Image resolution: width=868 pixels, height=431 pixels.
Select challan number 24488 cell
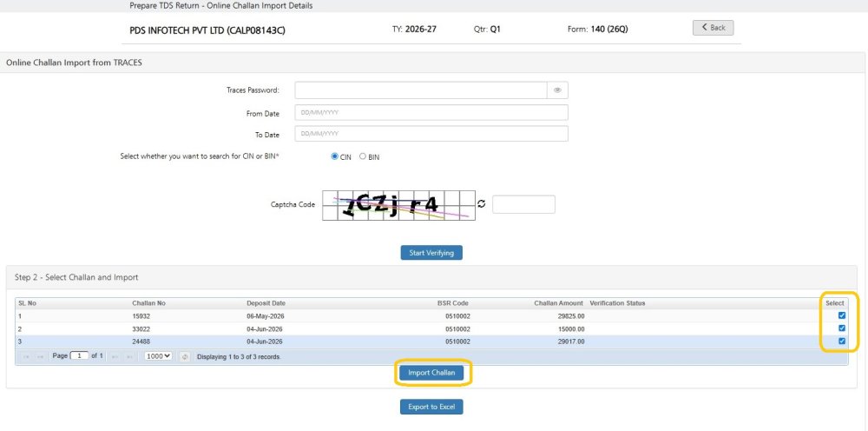(141, 341)
